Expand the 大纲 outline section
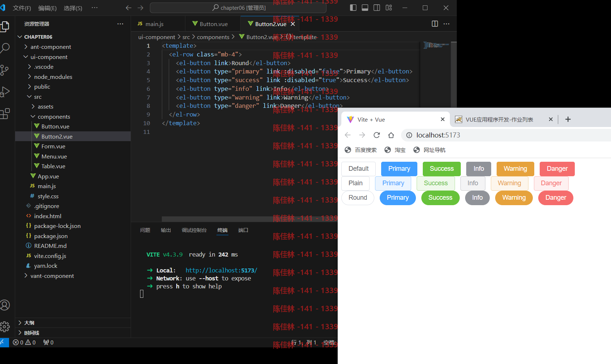Viewport: 611px width, 364px height. click(29, 323)
